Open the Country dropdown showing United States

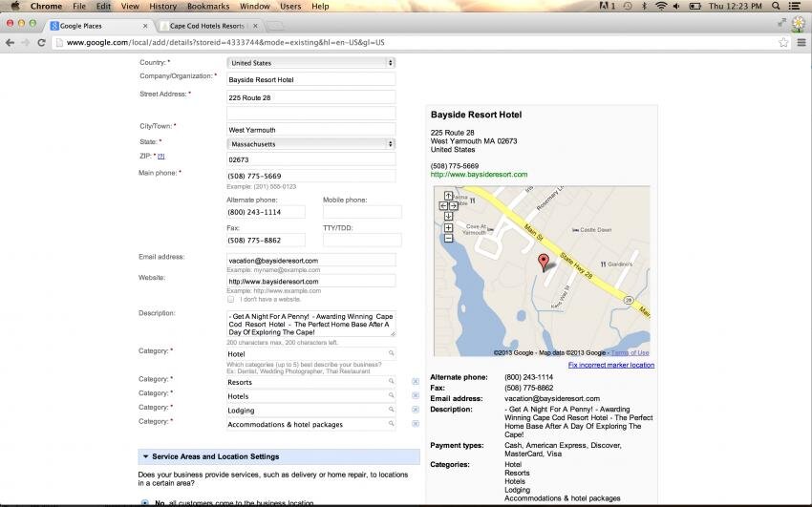pyautogui.click(x=310, y=63)
